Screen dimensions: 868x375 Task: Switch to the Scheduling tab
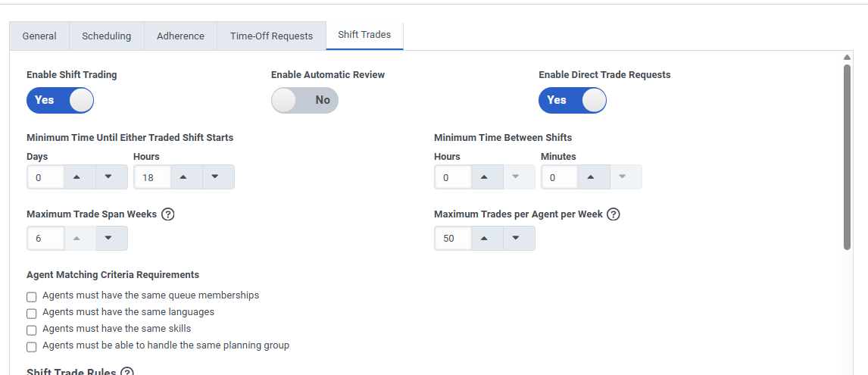click(106, 36)
